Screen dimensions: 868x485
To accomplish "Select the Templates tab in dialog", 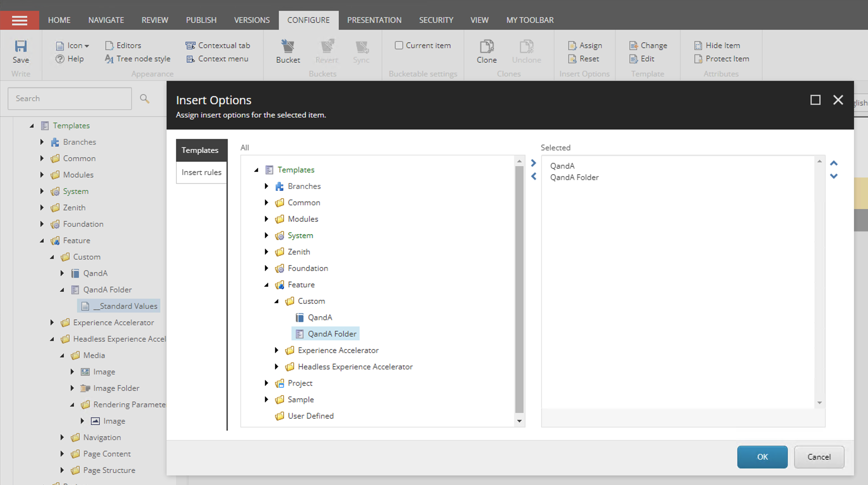I will [201, 150].
